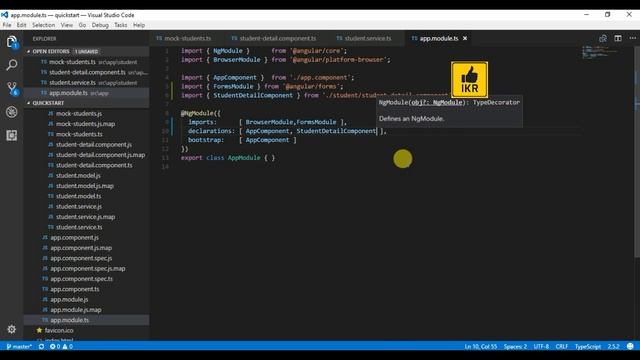Open the File menu
Image resolution: width=640 pixels, height=360 pixels.
7,25
